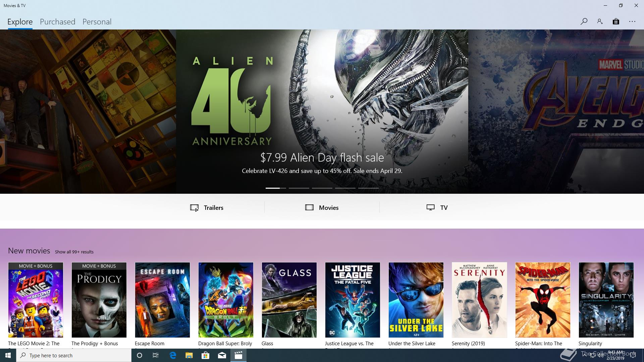Viewport: 644px width, 362px height.
Task: Open the more options ellipsis menu
Action: point(632,21)
